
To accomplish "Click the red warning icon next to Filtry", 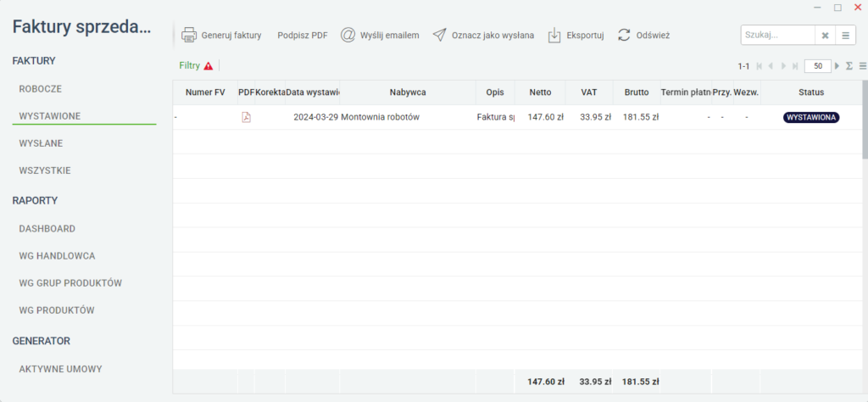I will tap(209, 66).
